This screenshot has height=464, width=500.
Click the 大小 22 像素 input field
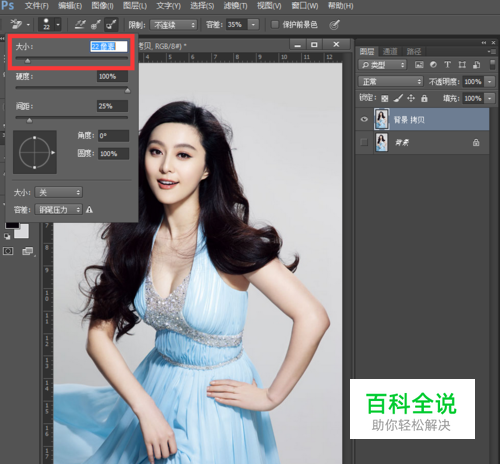[x=109, y=46]
